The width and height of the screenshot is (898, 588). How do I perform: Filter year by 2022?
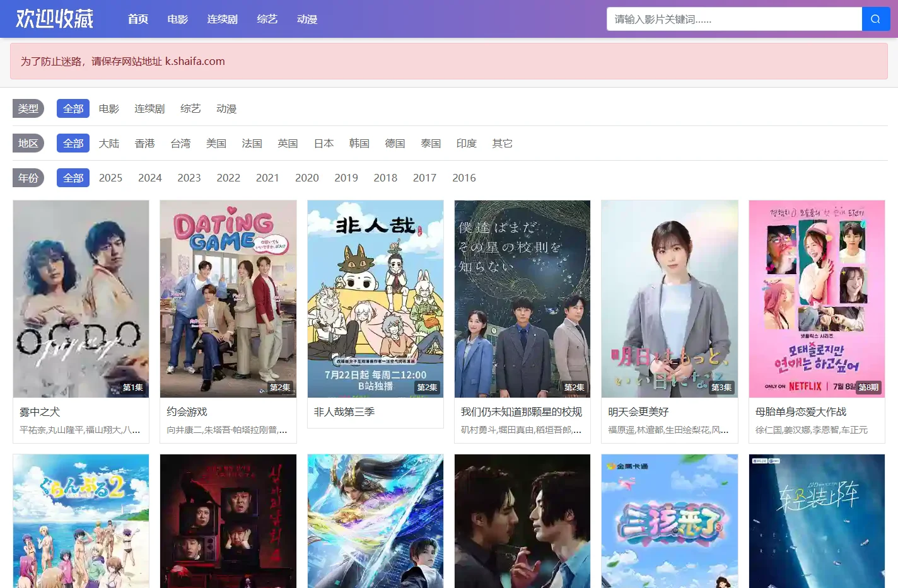228,178
